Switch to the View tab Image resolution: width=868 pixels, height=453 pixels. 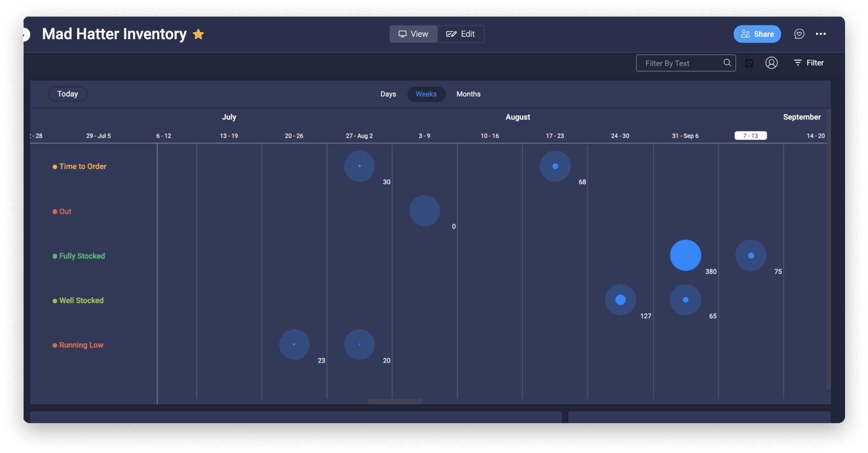[413, 34]
